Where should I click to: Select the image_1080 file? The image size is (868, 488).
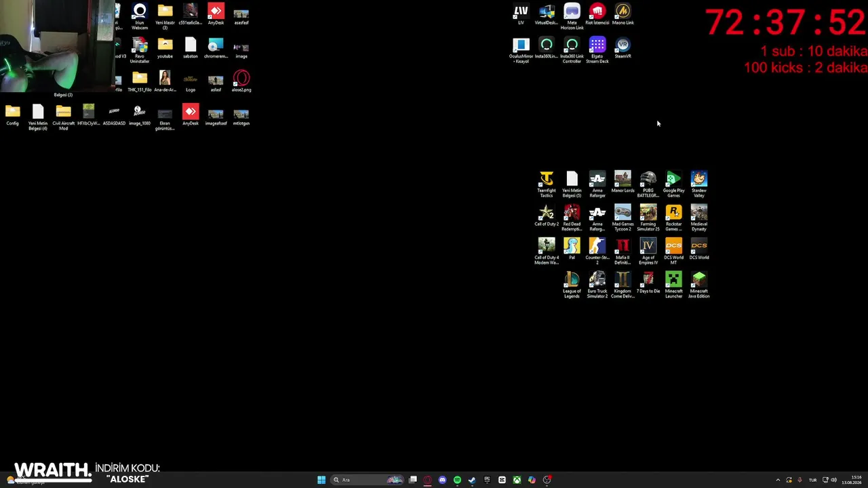[x=140, y=115]
